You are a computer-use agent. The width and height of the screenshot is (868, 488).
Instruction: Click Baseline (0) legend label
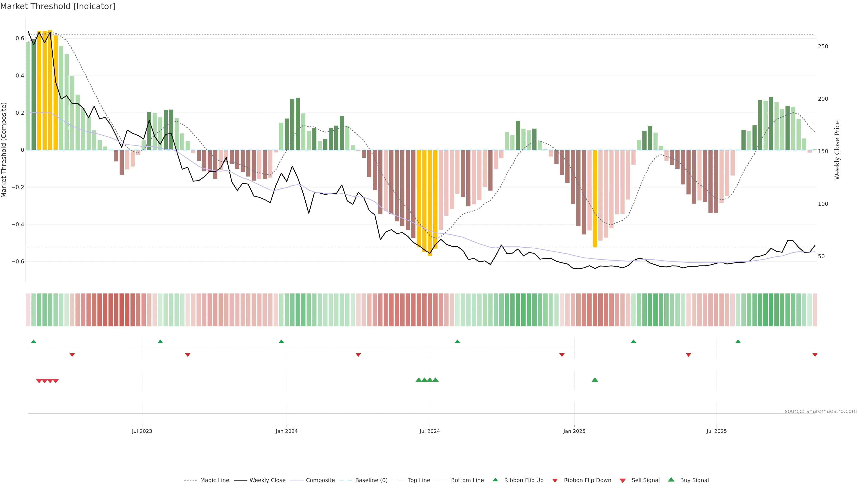pos(371,480)
